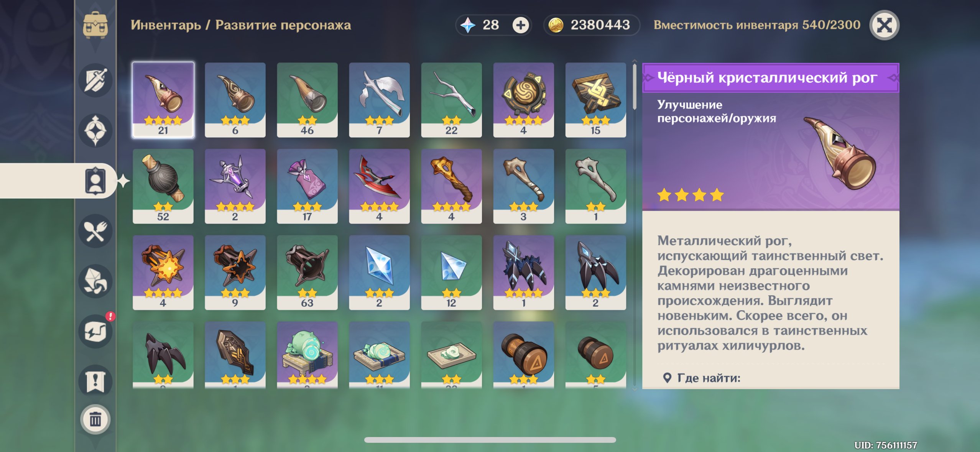The height and width of the screenshot is (452, 980).
Task: Select the crystal shard with quantity 12
Action: pyautogui.click(x=451, y=273)
